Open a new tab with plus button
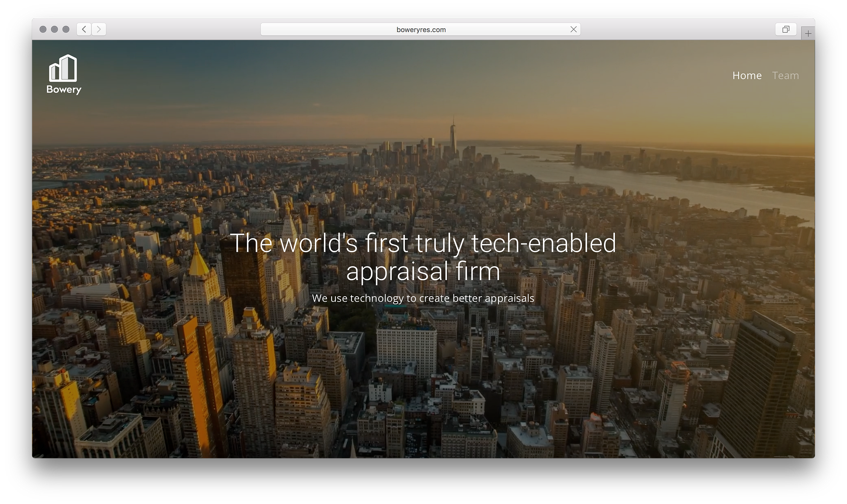 point(808,33)
